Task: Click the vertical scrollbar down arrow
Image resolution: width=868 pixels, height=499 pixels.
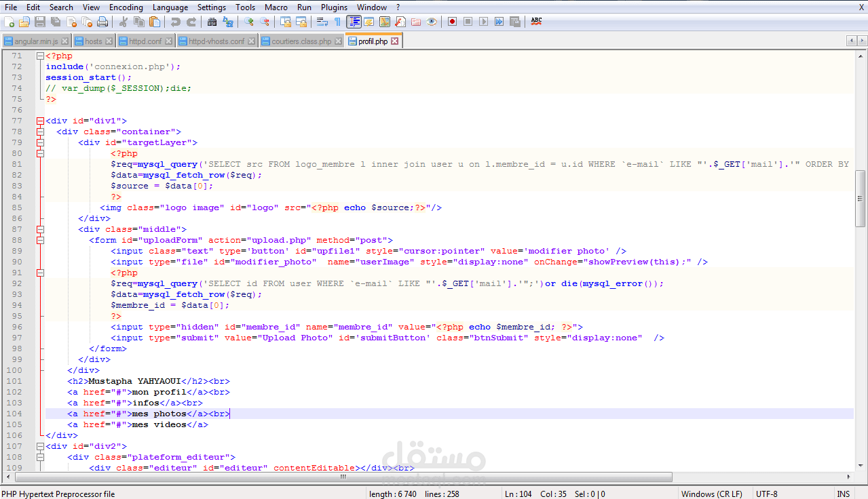Action: 861,466
